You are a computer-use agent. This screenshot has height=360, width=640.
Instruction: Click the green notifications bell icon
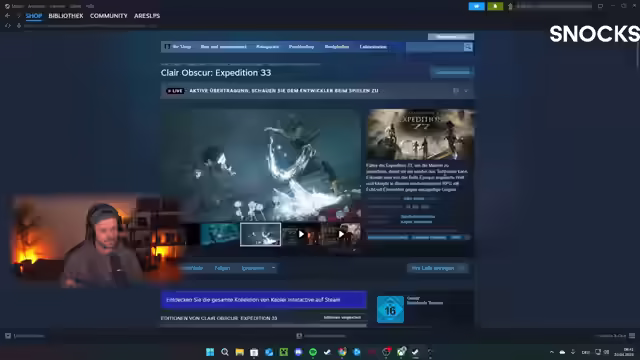pyautogui.click(x=495, y=6)
